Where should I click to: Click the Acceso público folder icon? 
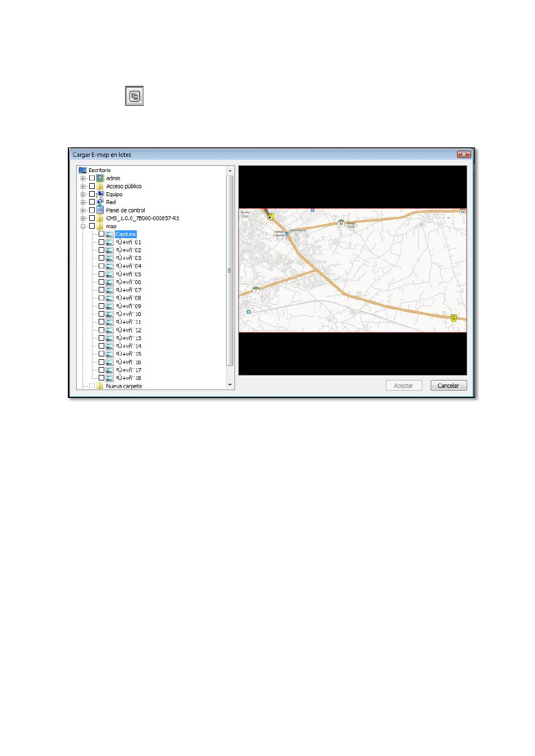100,186
